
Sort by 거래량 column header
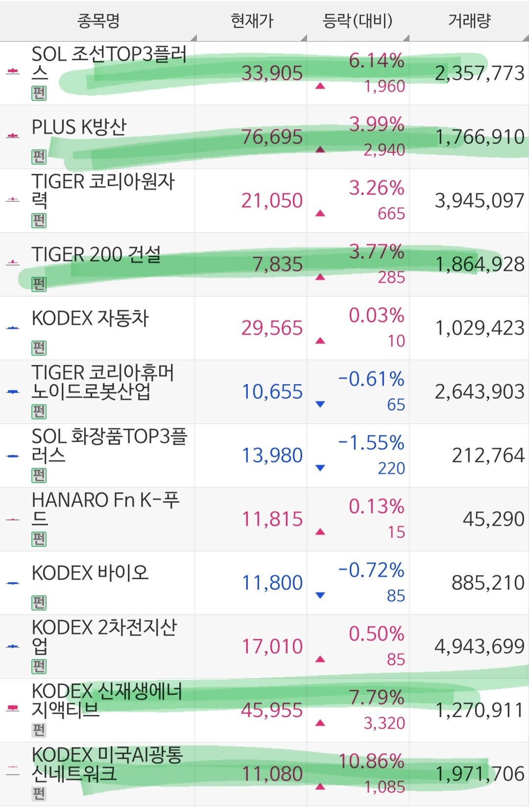[x=469, y=21]
